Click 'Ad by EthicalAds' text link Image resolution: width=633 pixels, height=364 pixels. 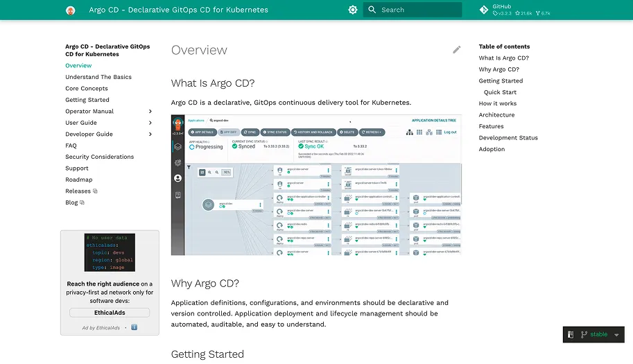click(x=101, y=328)
